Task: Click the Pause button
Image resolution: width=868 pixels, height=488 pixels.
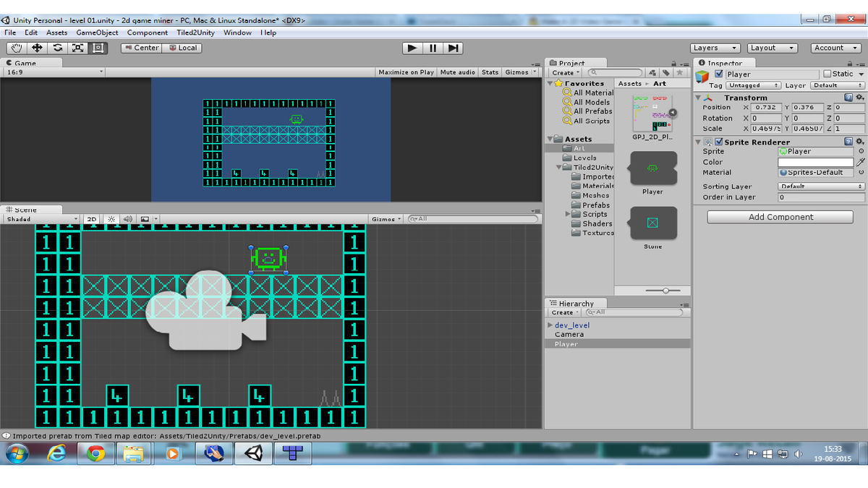Action: point(433,48)
